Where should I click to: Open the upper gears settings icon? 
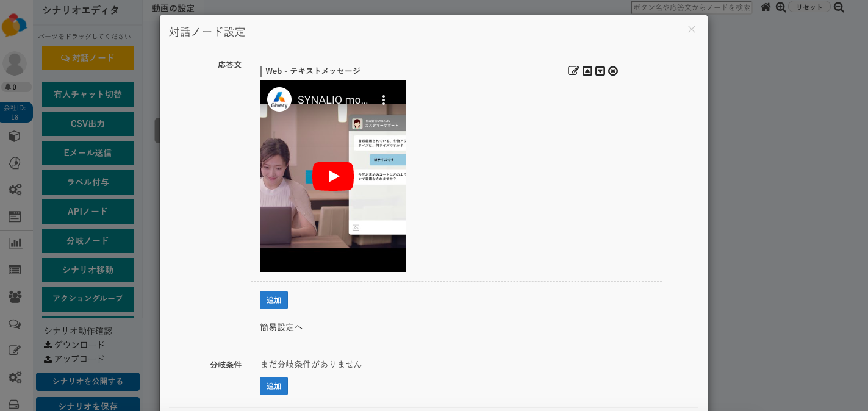(15, 190)
